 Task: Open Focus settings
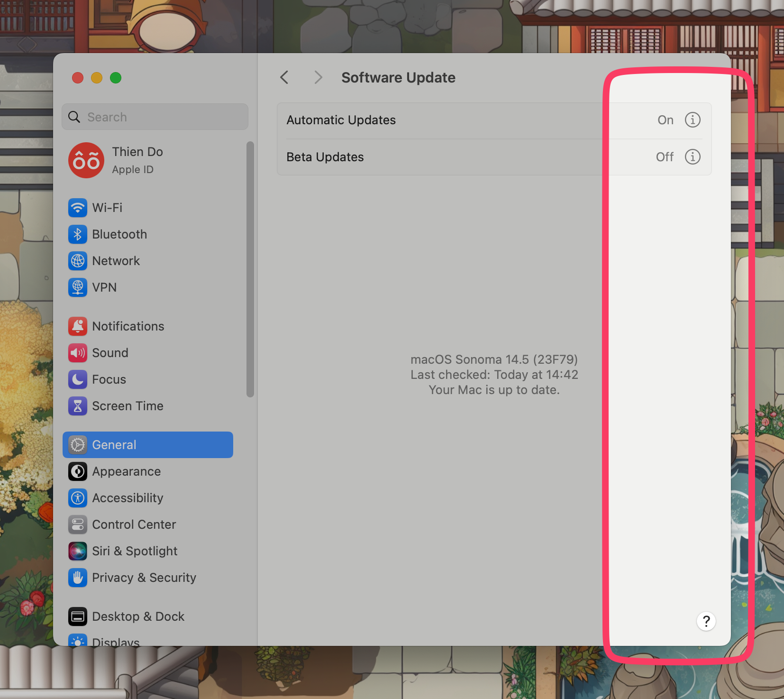point(148,379)
